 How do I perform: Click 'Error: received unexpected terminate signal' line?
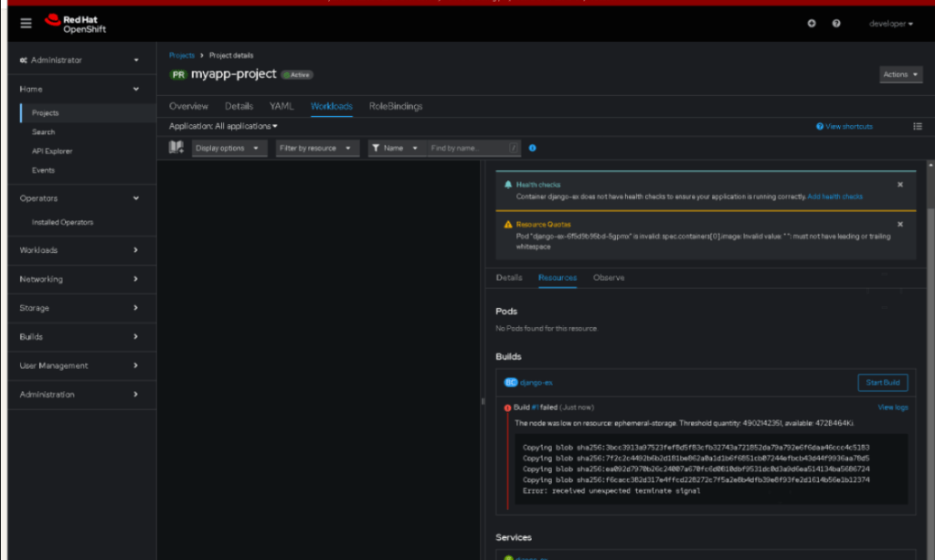click(611, 491)
